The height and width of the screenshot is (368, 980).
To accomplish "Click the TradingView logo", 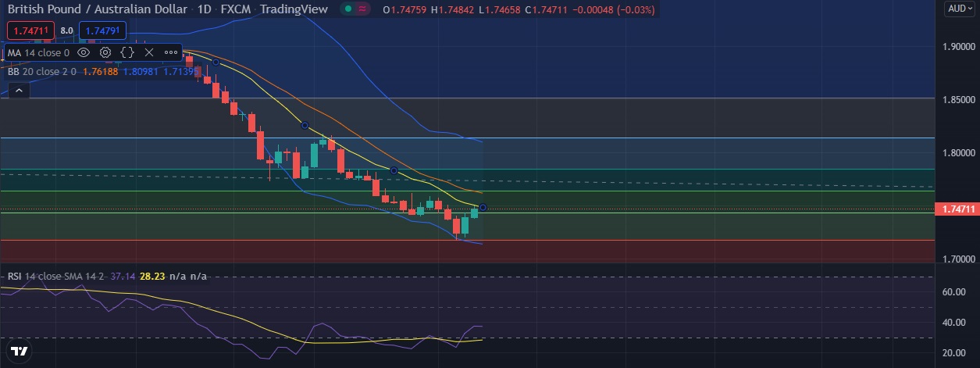I will (x=20, y=351).
